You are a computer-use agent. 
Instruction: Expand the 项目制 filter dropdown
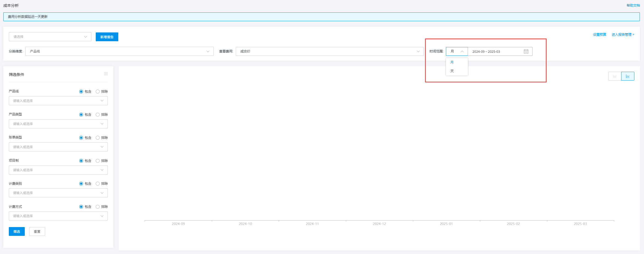58,170
